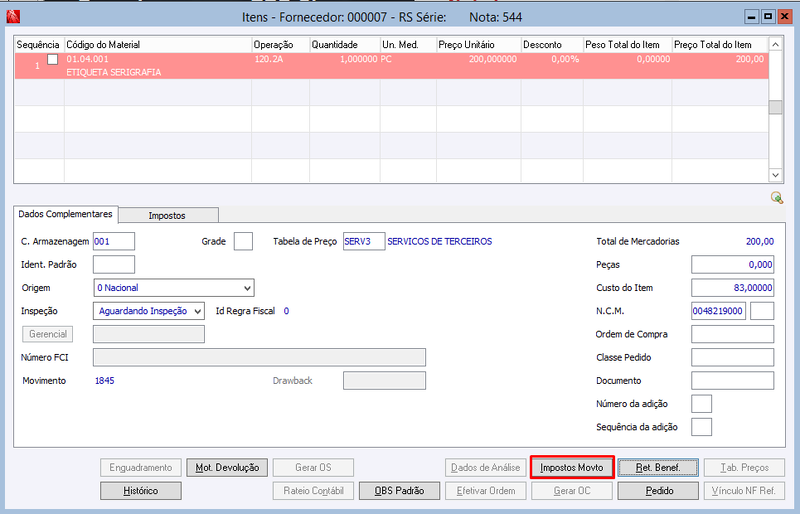Click the Desconto column header

552,44
